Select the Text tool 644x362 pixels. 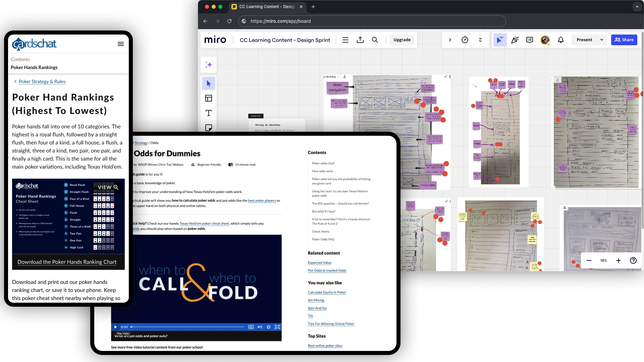209,113
